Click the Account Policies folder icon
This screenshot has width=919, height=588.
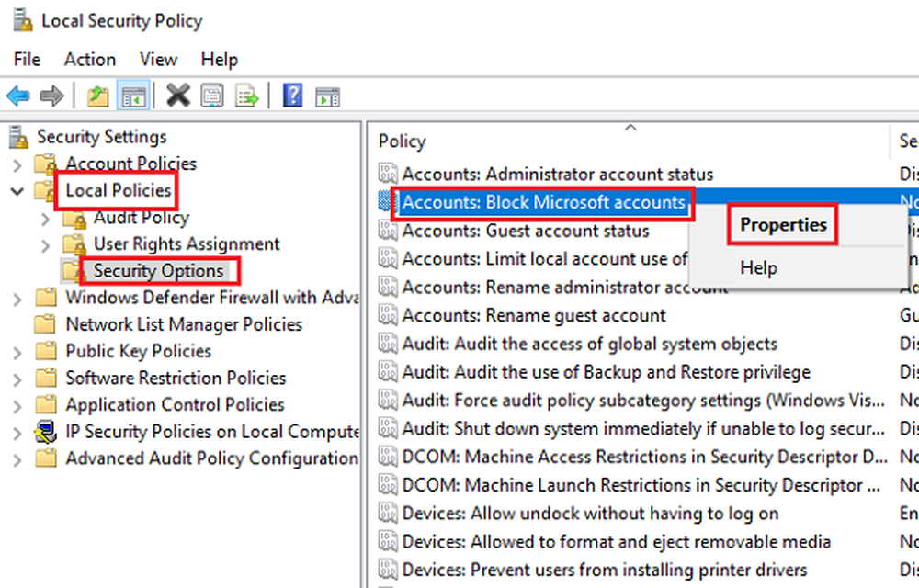tap(46, 164)
